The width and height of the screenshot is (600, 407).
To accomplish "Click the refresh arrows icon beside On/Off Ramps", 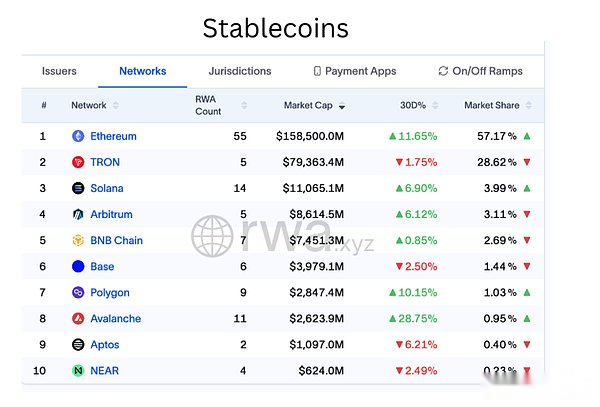I will (x=443, y=71).
